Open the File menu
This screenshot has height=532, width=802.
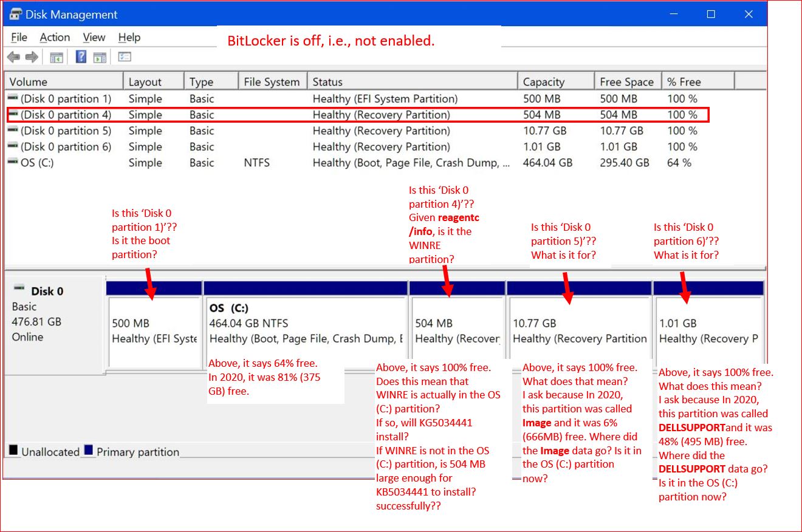point(19,38)
